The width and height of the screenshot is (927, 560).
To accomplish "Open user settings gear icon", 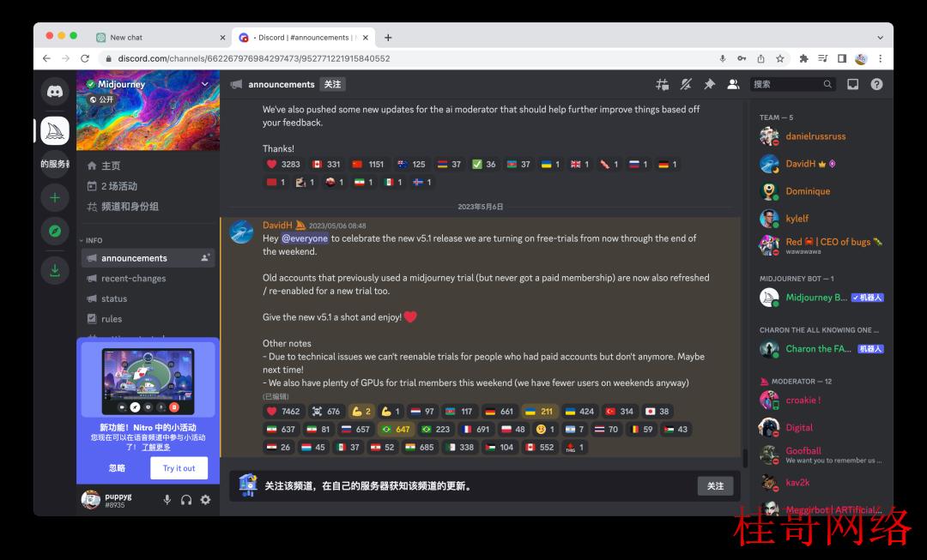I will (205, 500).
